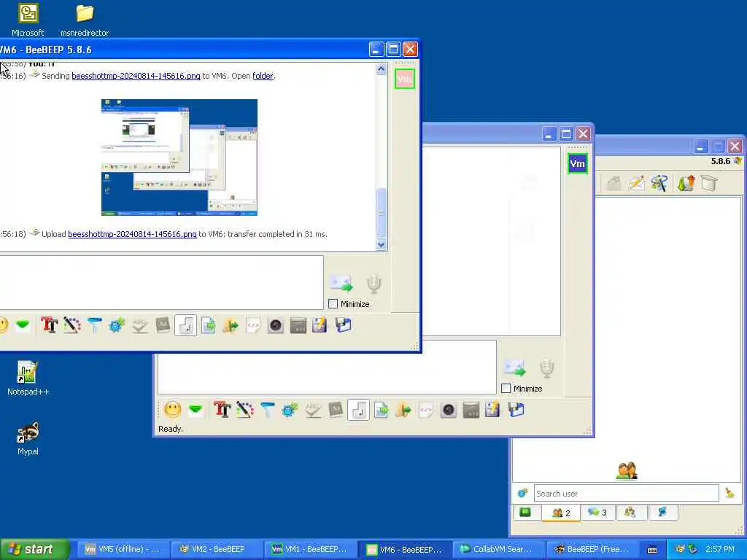Click tools wrench icon in BeeBEEP main toolbar
This screenshot has height=560, width=747.
click(x=659, y=183)
